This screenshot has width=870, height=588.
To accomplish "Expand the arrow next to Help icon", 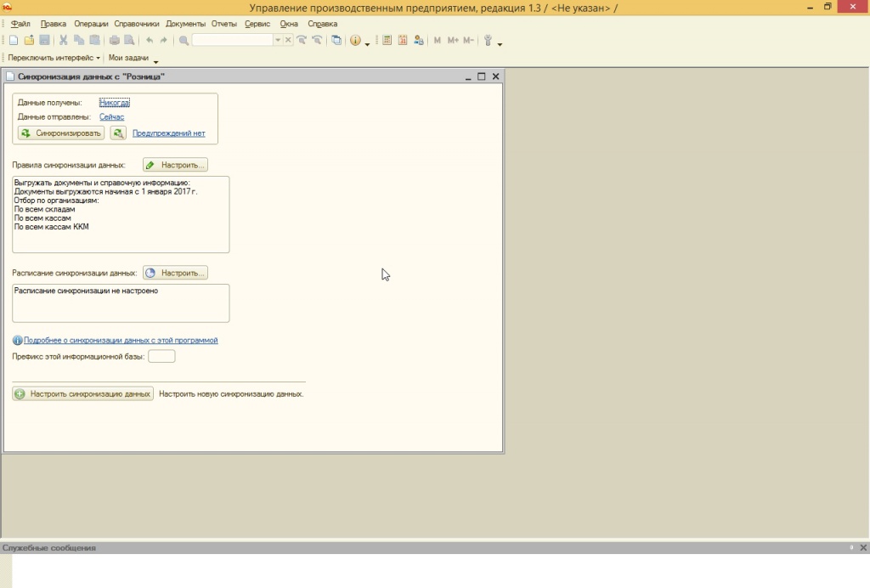I will (367, 42).
